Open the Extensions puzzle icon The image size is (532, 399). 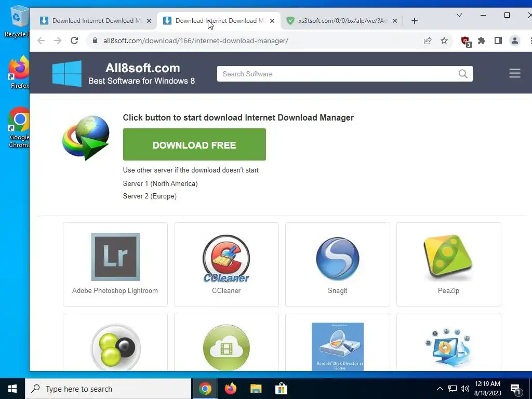(x=482, y=41)
